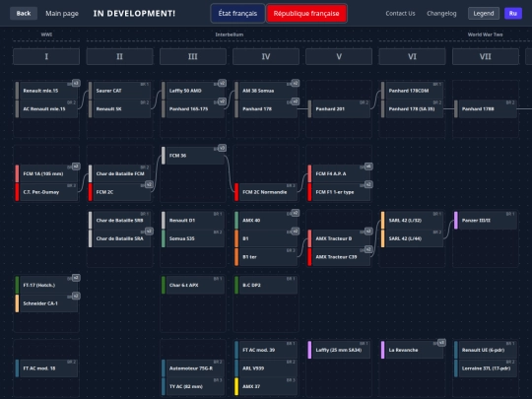Image resolution: width=532 pixels, height=399 pixels.
Task: Open the B.C DP2 card
Action: click(266, 285)
